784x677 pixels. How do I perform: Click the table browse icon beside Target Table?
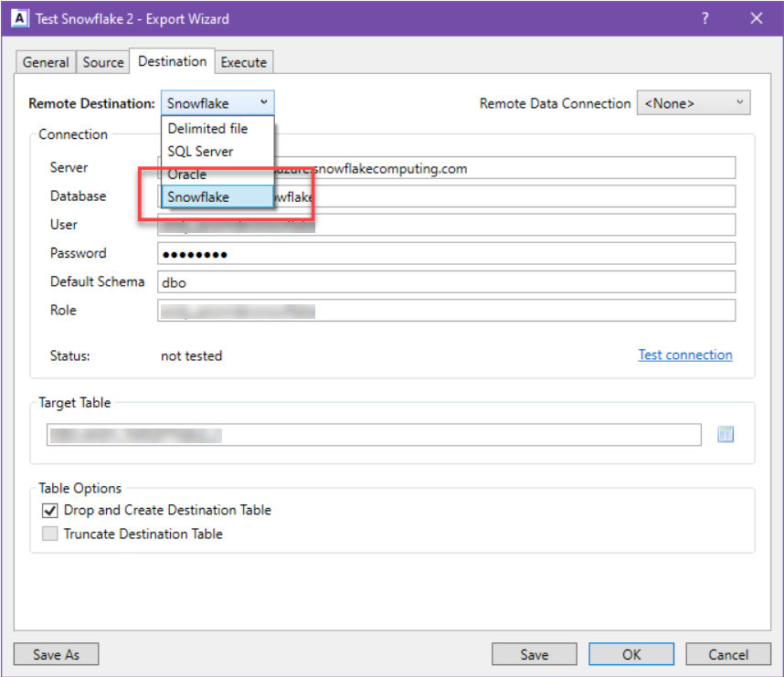coord(726,435)
